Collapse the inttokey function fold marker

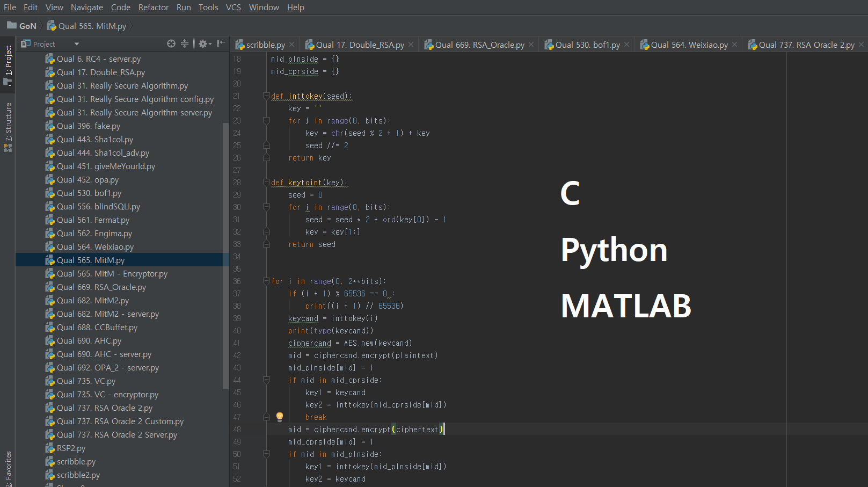click(x=266, y=96)
